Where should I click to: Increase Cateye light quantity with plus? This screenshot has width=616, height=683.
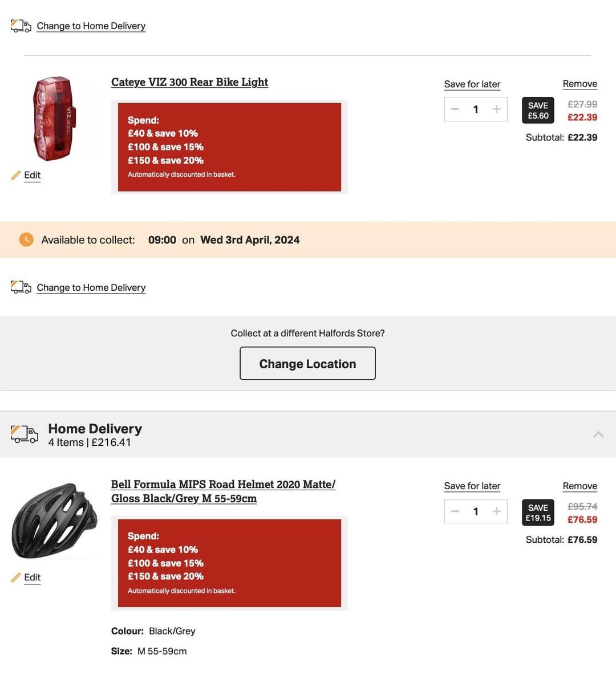click(x=497, y=109)
